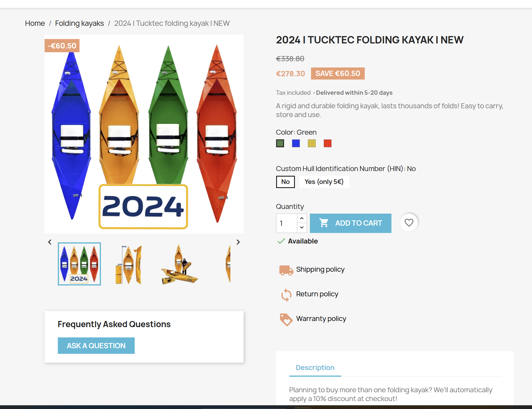
Task: Go to Folding kayaks breadcrumb
Action: click(79, 23)
